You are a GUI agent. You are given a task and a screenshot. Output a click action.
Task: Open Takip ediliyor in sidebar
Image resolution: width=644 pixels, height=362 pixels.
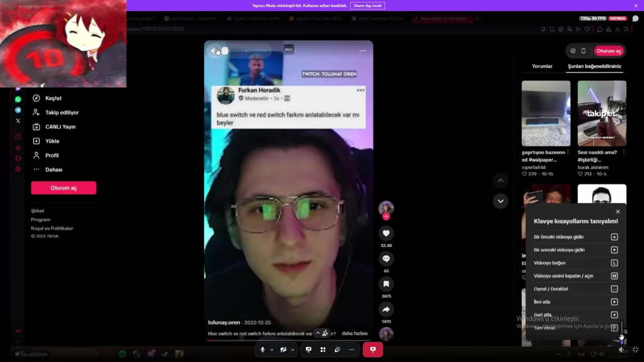pyautogui.click(x=55, y=113)
